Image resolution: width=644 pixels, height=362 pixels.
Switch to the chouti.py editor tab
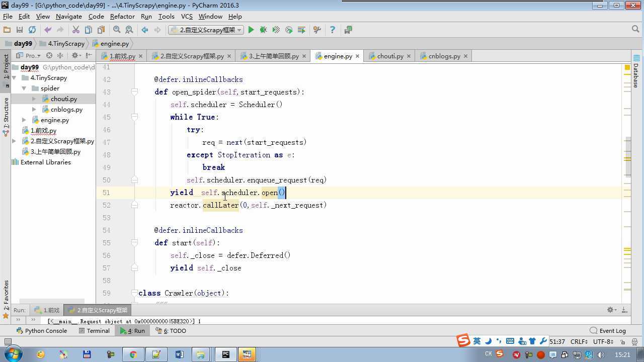(389, 56)
